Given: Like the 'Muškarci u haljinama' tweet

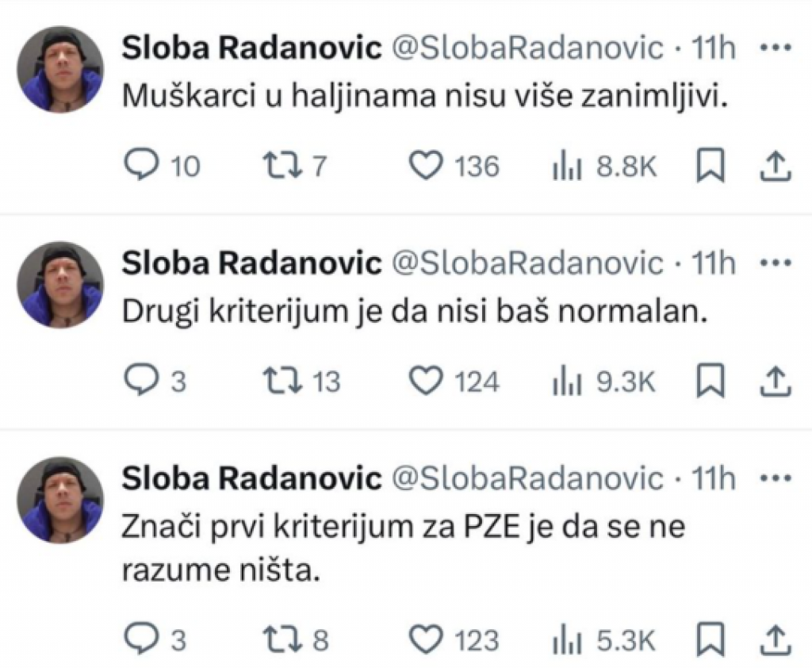Looking at the screenshot, I should click(x=428, y=165).
